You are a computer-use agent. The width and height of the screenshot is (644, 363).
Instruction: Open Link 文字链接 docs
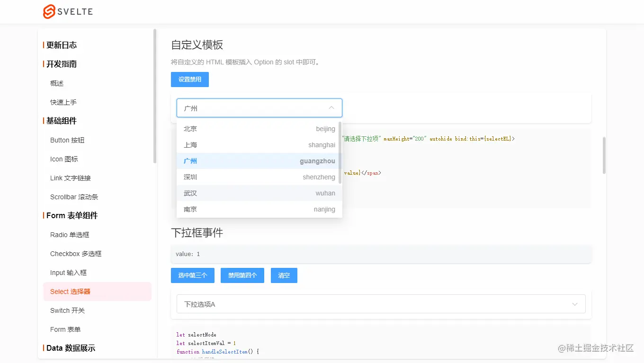[71, 178]
